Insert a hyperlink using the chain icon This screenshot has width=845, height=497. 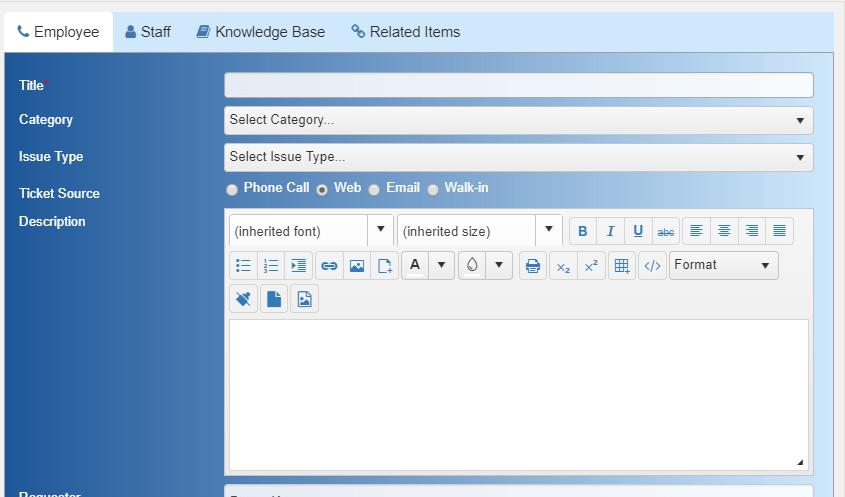pyautogui.click(x=329, y=265)
